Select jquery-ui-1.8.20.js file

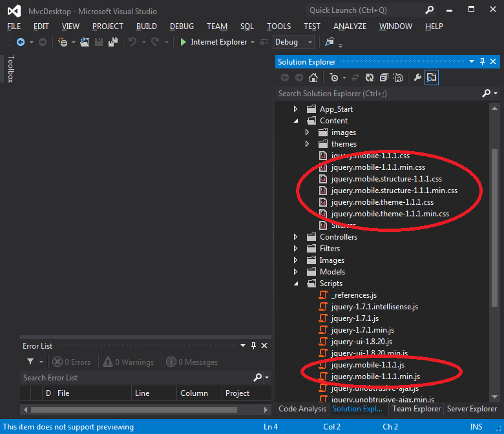click(362, 342)
